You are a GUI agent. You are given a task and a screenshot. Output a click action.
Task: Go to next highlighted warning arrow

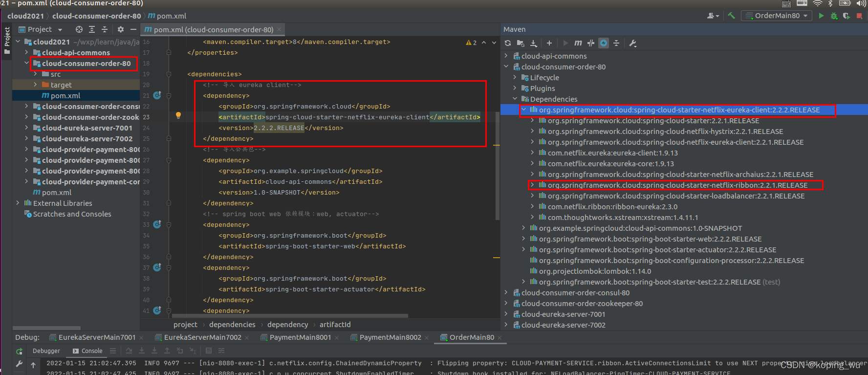click(x=494, y=43)
